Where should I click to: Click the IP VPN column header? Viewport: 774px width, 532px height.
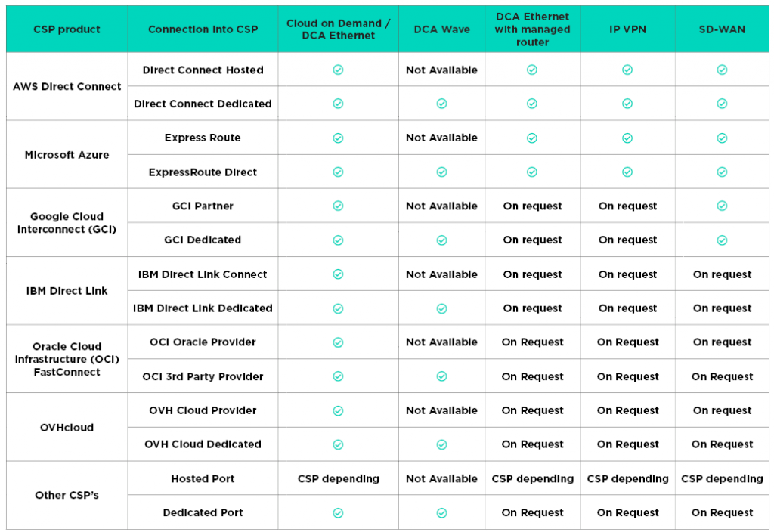click(x=627, y=29)
